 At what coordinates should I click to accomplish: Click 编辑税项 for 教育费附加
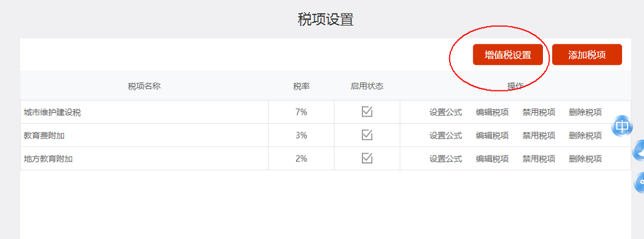(x=492, y=135)
